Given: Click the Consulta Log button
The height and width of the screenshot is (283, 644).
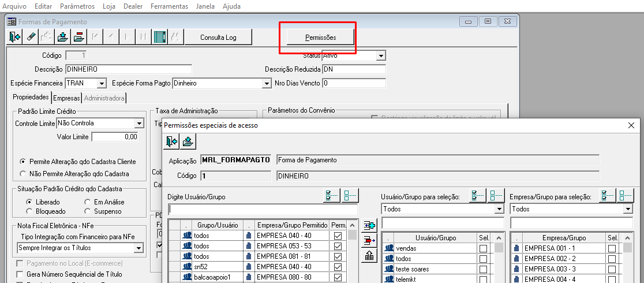Looking at the screenshot, I should [x=218, y=37].
